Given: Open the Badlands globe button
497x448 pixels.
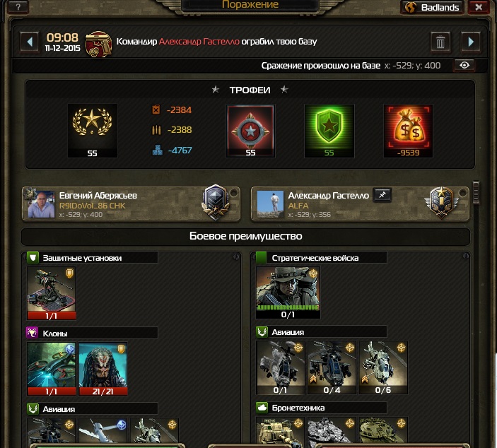Looking at the screenshot, I should [x=433, y=7].
